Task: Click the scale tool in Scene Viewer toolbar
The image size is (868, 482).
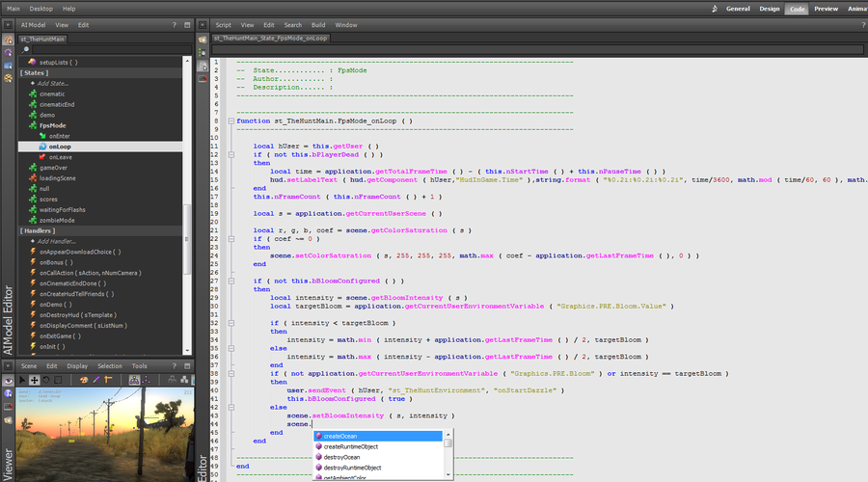Action: (59, 380)
